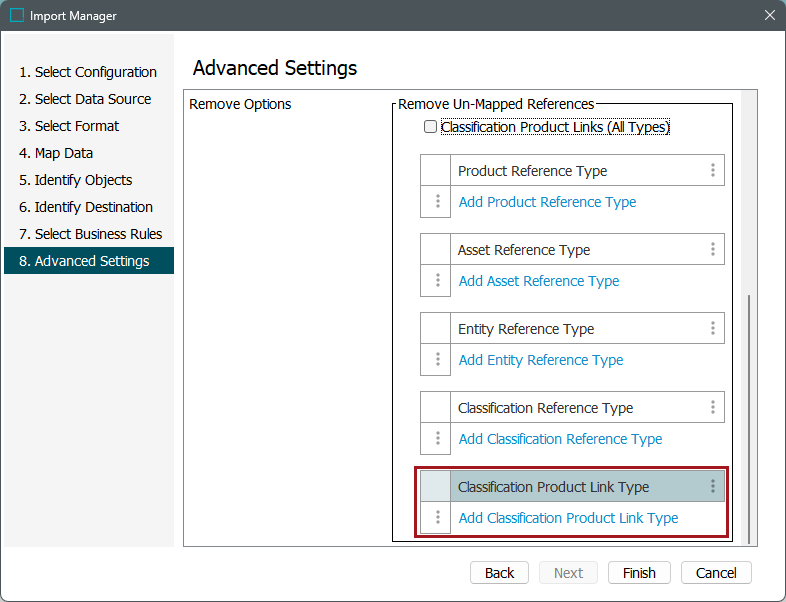
Task: Open the Classification Reference Type header options icon
Action: tap(713, 408)
